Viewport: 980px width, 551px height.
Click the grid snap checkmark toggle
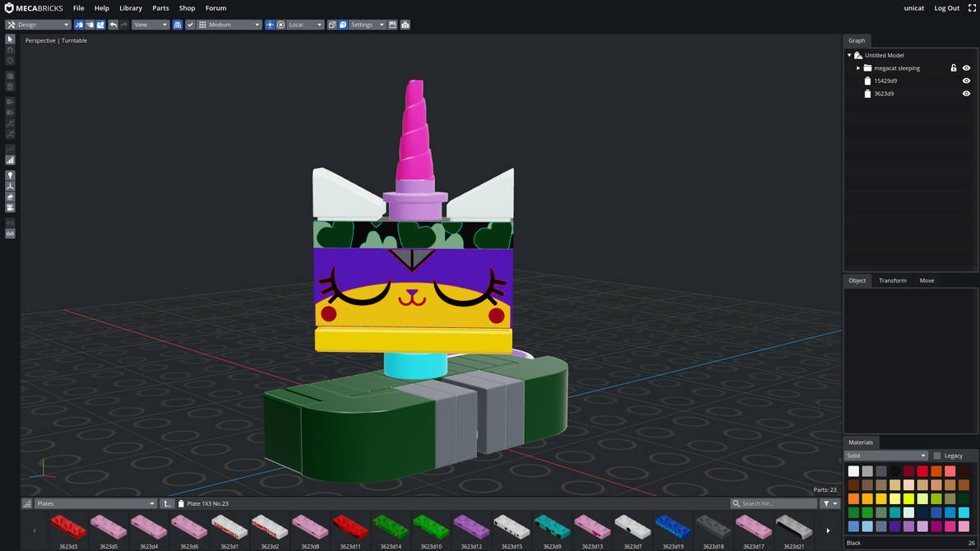click(190, 25)
